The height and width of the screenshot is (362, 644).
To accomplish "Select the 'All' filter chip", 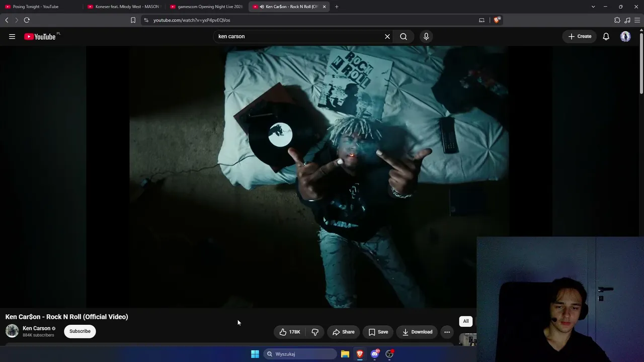I will [x=466, y=321].
